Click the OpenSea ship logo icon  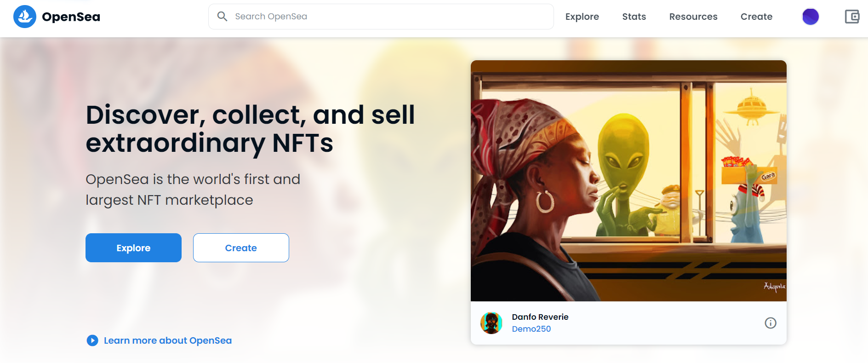25,17
